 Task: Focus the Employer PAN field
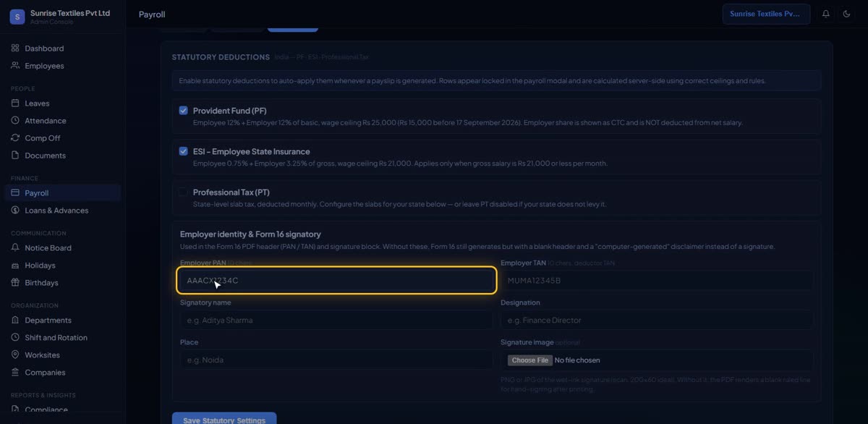coord(336,281)
